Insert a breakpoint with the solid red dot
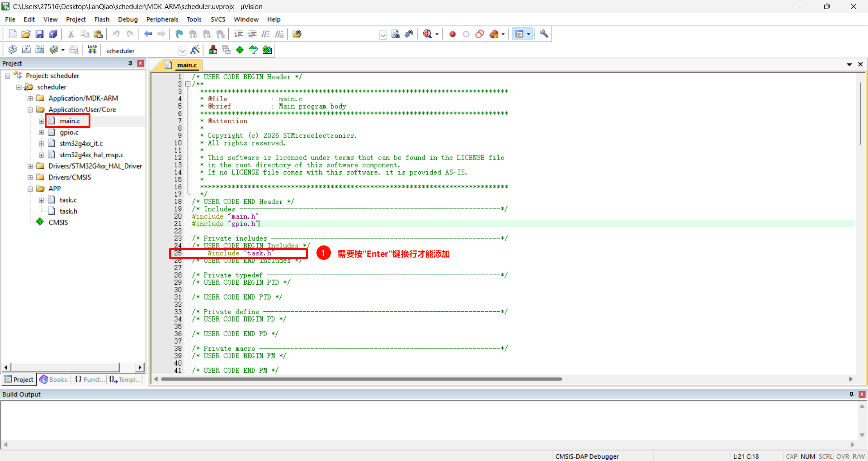Screen dimensions: 868x461 click(453, 34)
